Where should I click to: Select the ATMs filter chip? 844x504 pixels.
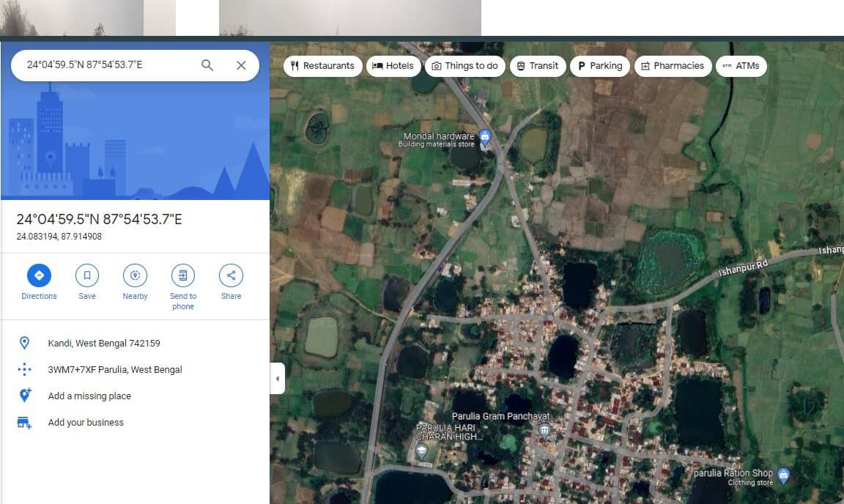(741, 66)
